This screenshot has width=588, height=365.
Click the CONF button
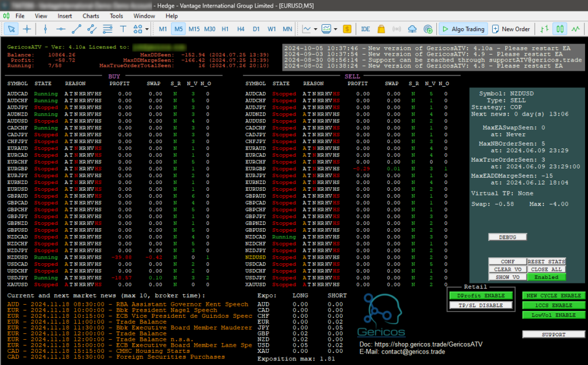tap(508, 262)
